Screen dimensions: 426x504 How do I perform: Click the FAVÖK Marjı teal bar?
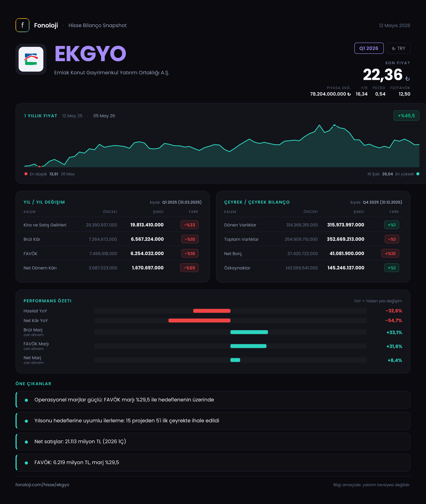(248, 346)
